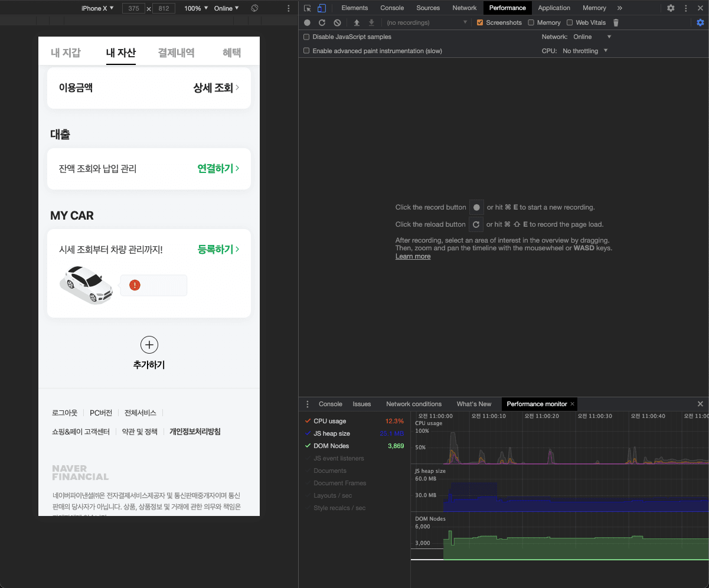Click the inspect element icon in DevTools

click(x=308, y=8)
